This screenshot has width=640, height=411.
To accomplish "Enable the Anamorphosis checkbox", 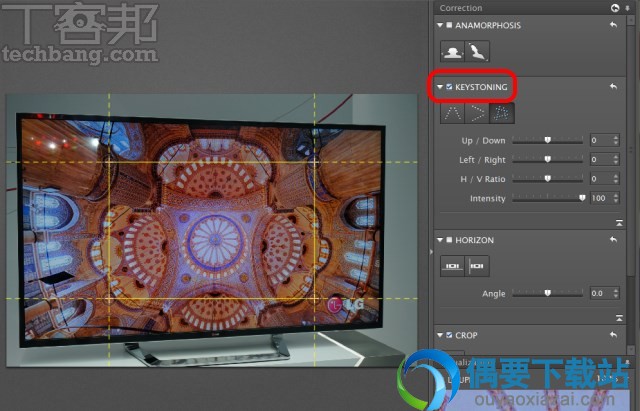I will pos(449,25).
